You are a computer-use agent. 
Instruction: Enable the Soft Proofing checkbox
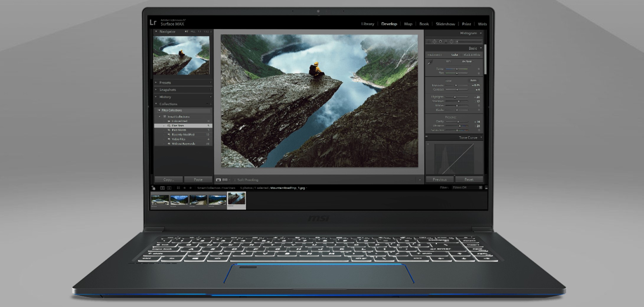click(x=235, y=180)
